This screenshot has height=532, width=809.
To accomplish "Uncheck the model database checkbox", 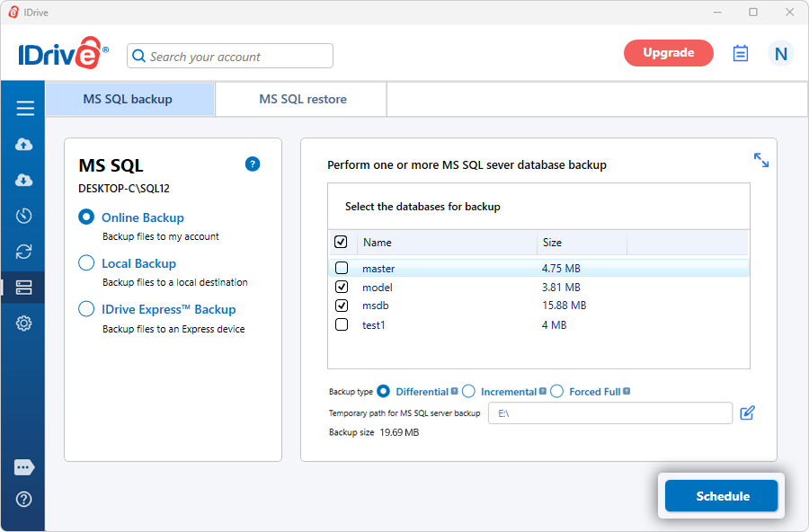I will tap(342, 287).
